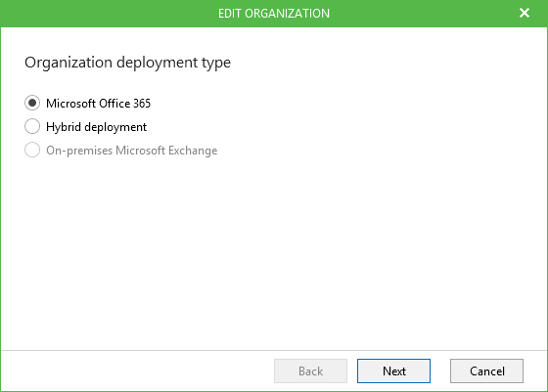548x392 pixels.
Task: Choose the Hybrid deployment radio button
Action: 32,126
